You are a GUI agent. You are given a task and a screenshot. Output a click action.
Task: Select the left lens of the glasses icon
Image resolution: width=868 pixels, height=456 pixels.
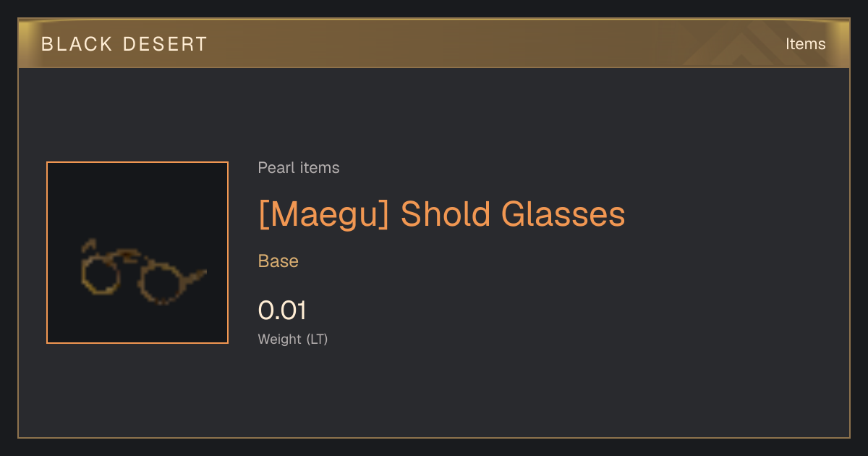tap(100, 274)
